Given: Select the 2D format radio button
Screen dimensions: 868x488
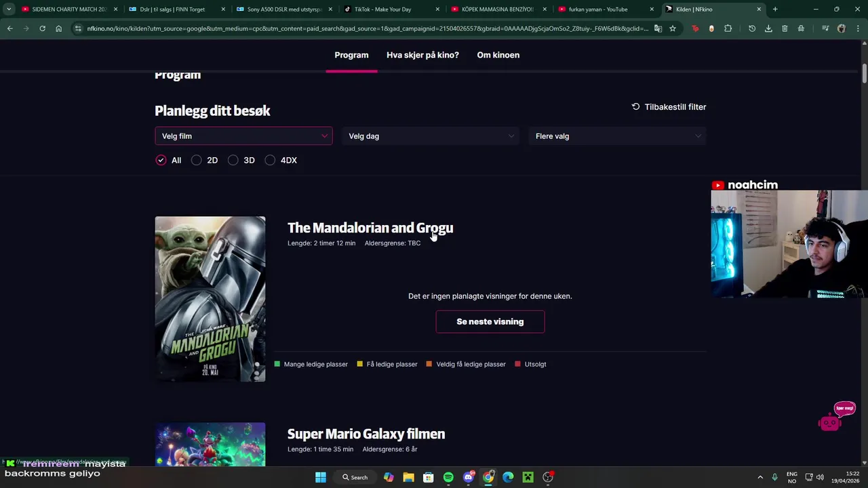Looking at the screenshot, I should click(197, 160).
